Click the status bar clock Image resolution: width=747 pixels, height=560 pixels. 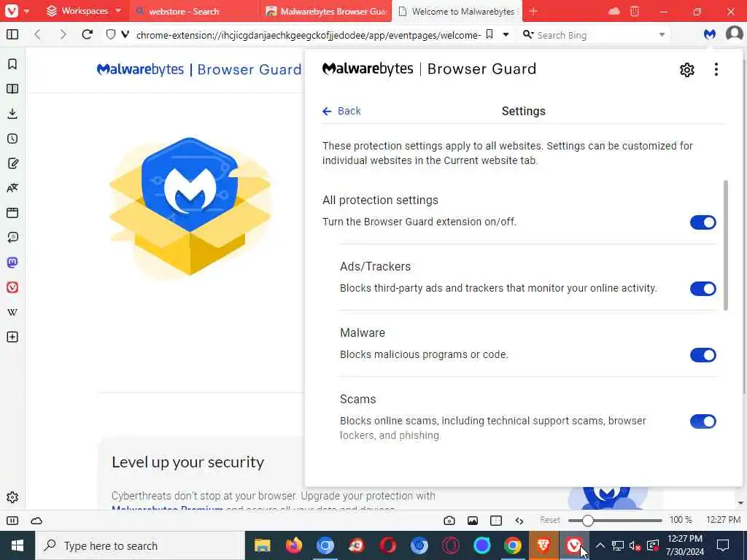[723, 520]
